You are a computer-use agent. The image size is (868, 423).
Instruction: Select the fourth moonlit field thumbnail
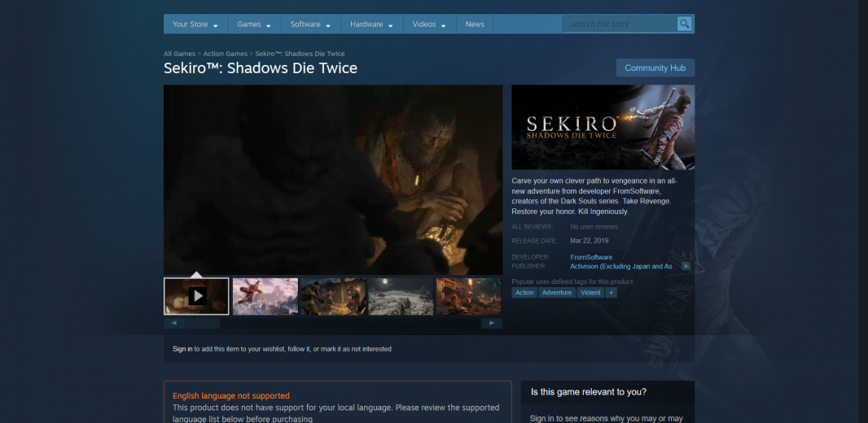(401, 296)
